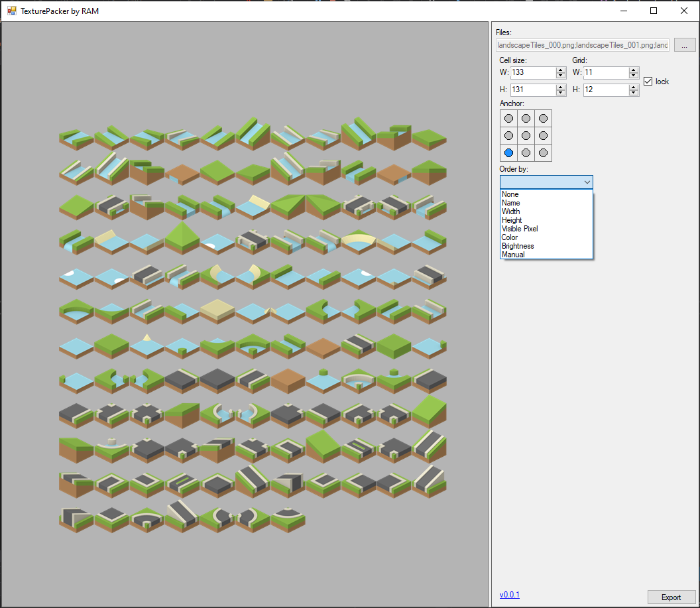Choose "Brightness" ordering option

(518, 245)
